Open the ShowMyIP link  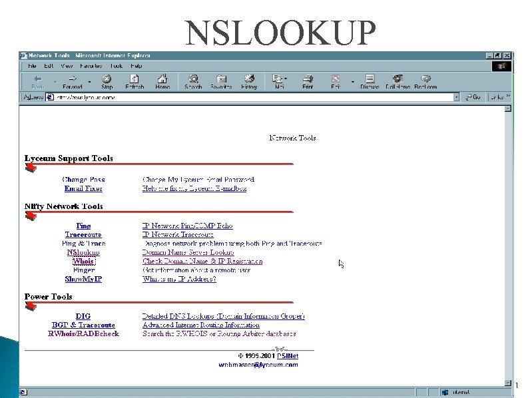[x=83, y=279]
